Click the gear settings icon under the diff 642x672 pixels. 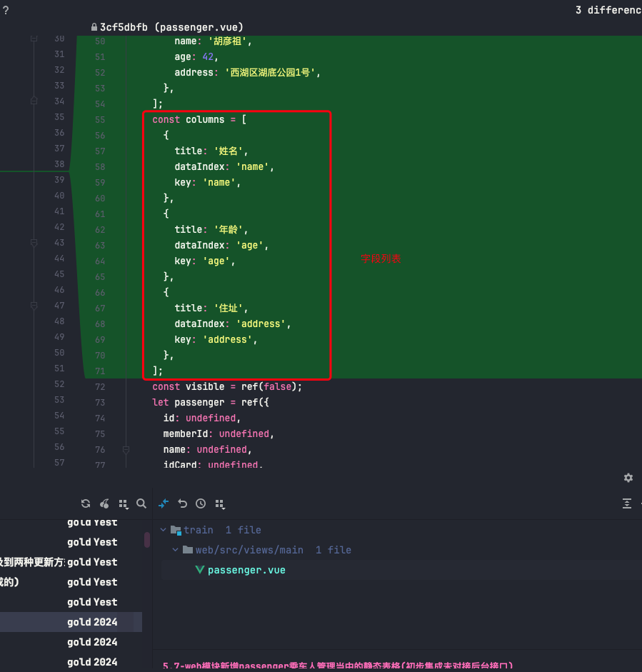tap(628, 478)
